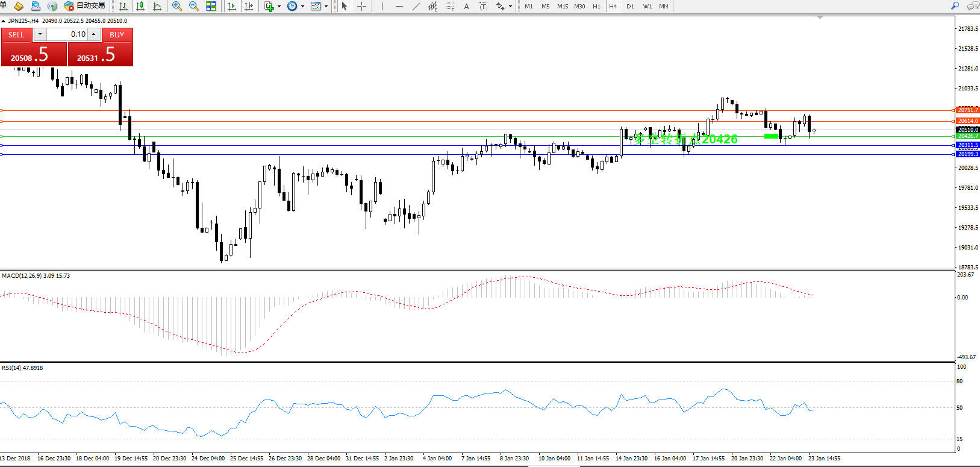Pick the Draw Trendline tool
The width and height of the screenshot is (980, 467).
[416, 6]
